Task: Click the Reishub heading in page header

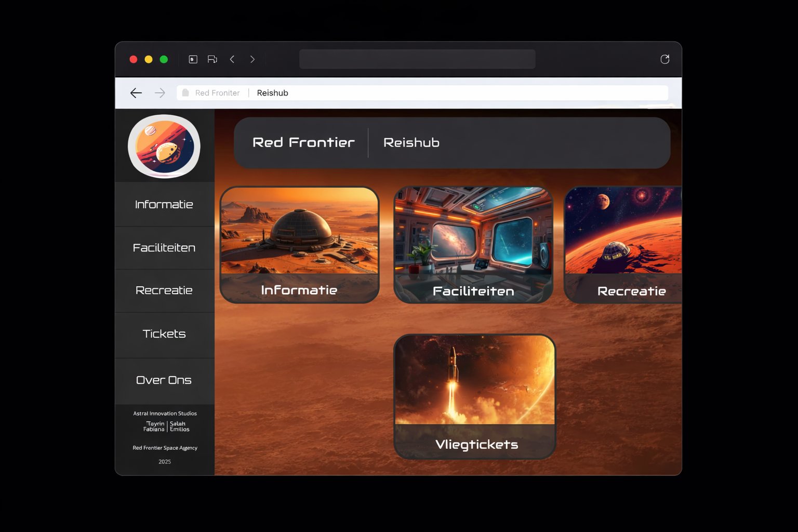Action: [411, 142]
